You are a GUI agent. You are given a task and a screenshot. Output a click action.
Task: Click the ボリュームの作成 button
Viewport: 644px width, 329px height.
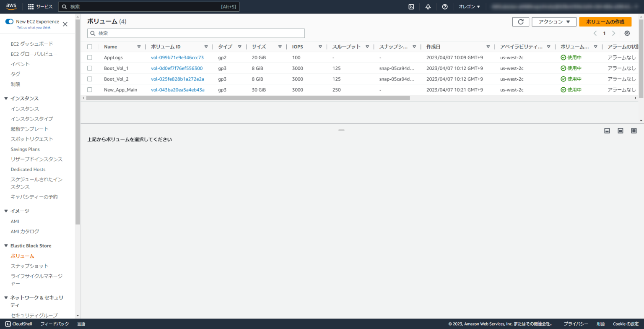tap(605, 21)
